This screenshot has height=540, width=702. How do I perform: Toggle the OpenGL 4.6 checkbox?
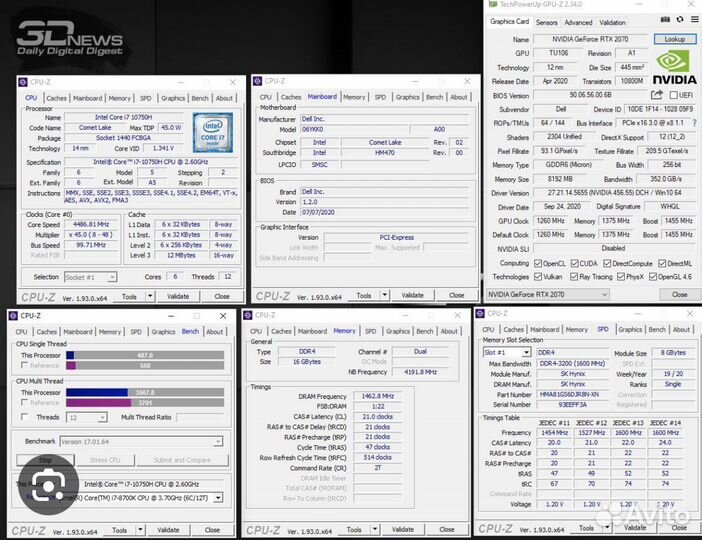[653, 277]
